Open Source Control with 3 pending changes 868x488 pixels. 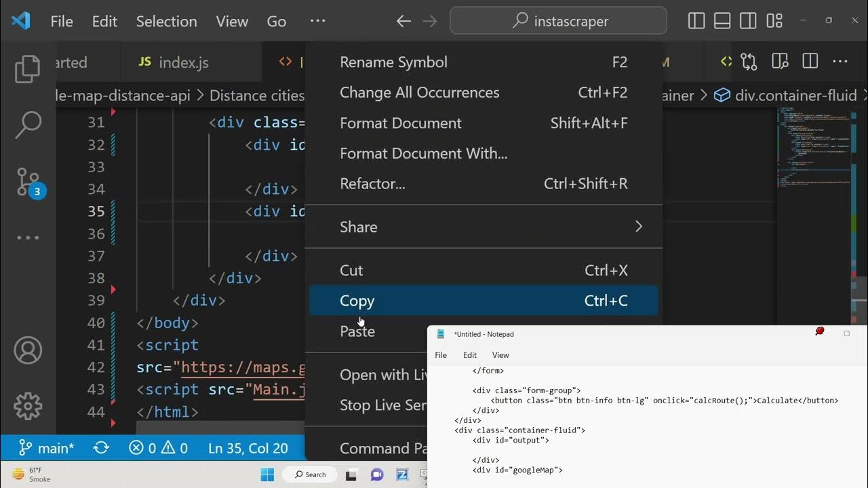pyautogui.click(x=28, y=182)
